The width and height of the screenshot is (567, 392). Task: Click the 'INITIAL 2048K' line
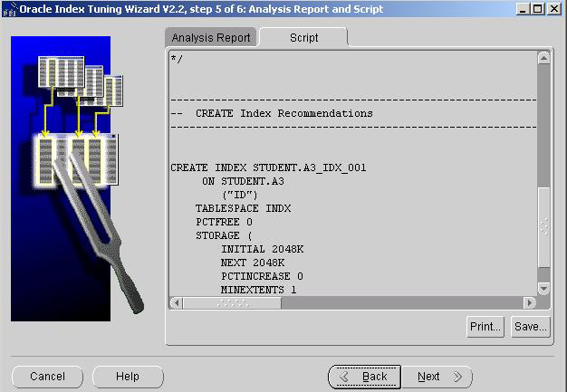pos(262,249)
